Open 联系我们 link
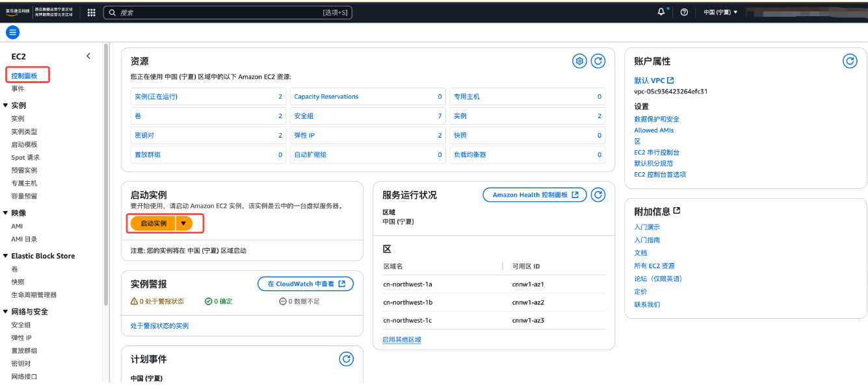868x389 pixels. click(647, 305)
